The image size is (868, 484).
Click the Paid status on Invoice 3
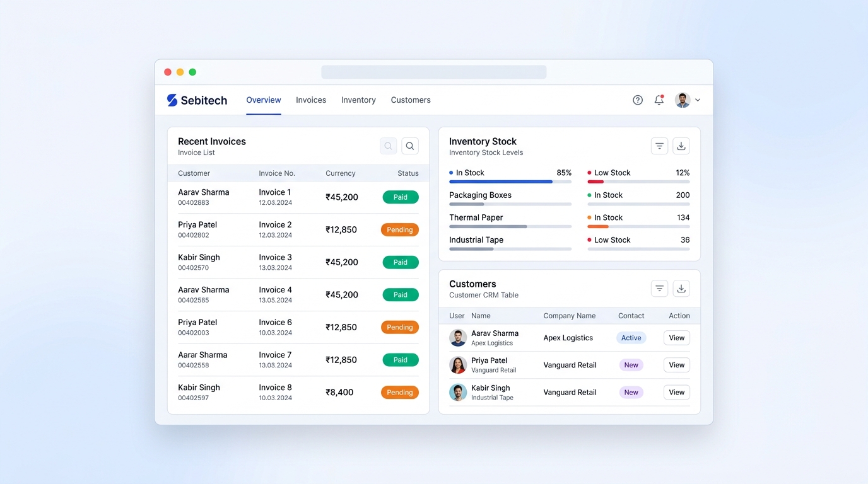pyautogui.click(x=401, y=262)
